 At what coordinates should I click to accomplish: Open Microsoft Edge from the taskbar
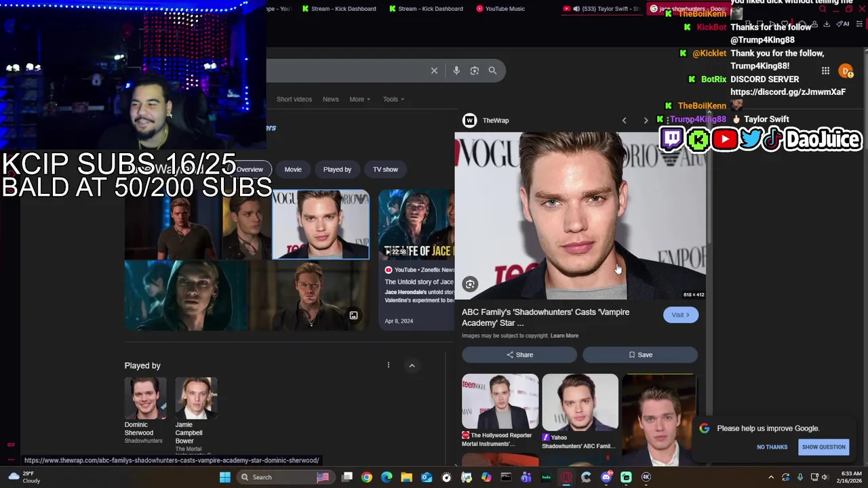(x=387, y=477)
